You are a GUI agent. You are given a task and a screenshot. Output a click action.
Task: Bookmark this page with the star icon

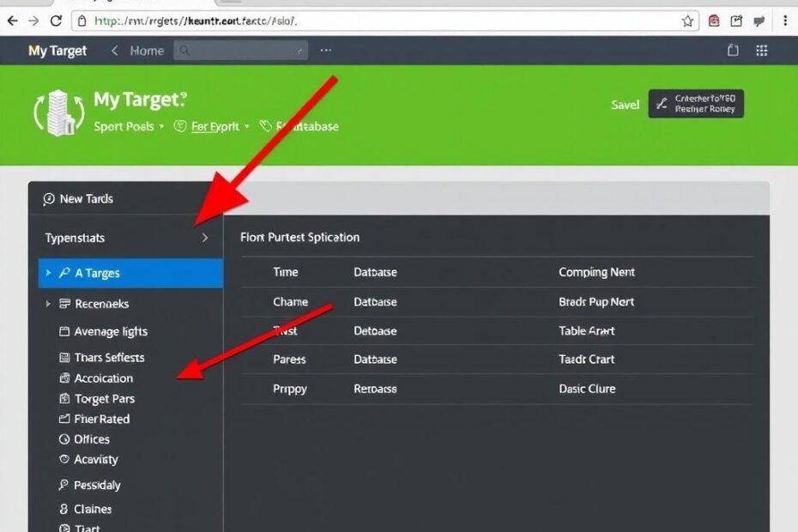687,21
